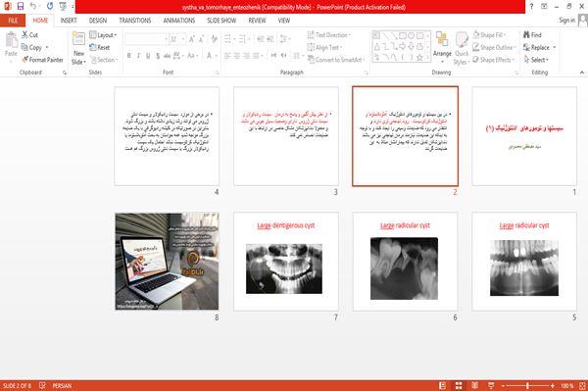Image resolution: width=588 pixels, height=391 pixels.
Task: Open Quick Styles gallery
Action: (462, 48)
